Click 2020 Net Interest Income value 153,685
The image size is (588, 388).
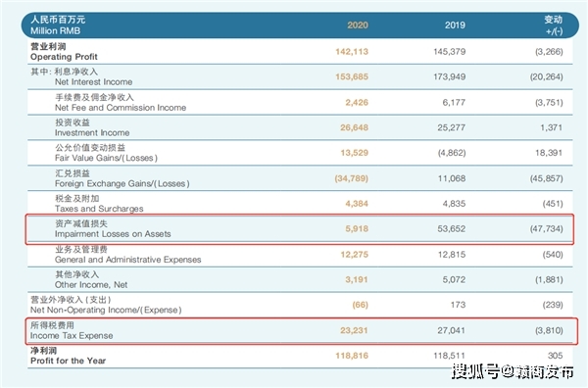(x=352, y=76)
